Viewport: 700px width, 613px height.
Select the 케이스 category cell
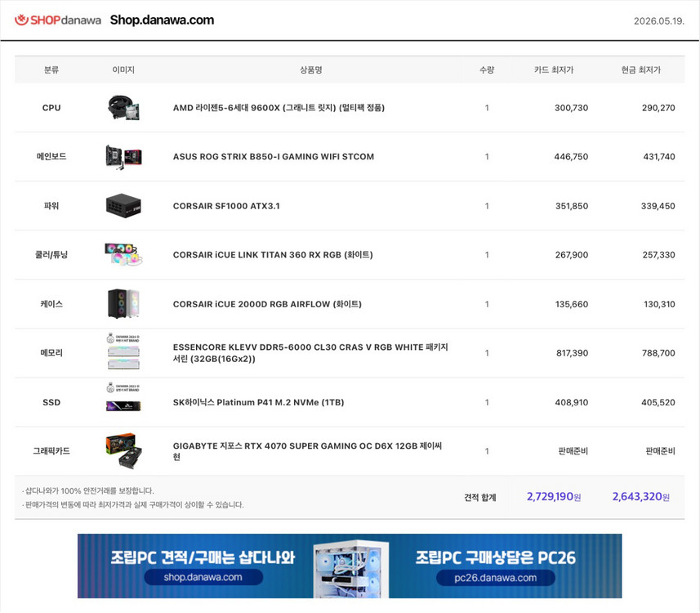51,304
